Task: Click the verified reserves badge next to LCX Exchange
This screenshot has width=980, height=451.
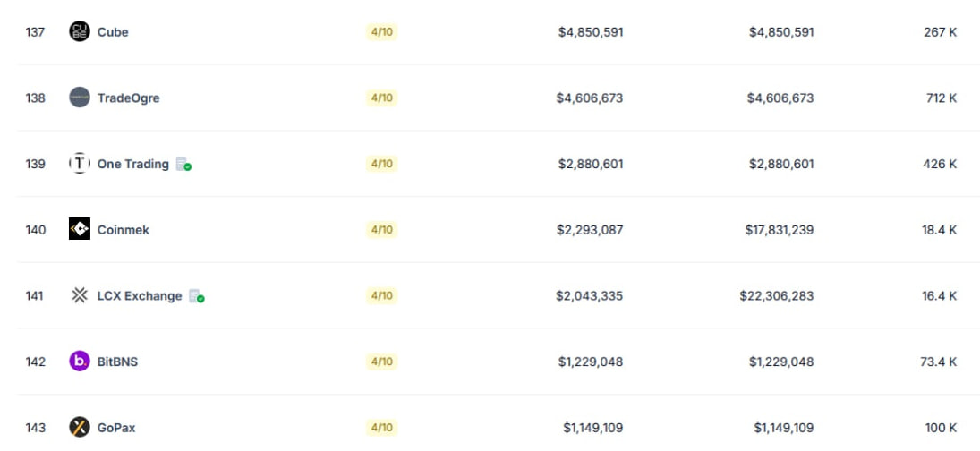Action: click(x=197, y=296)
